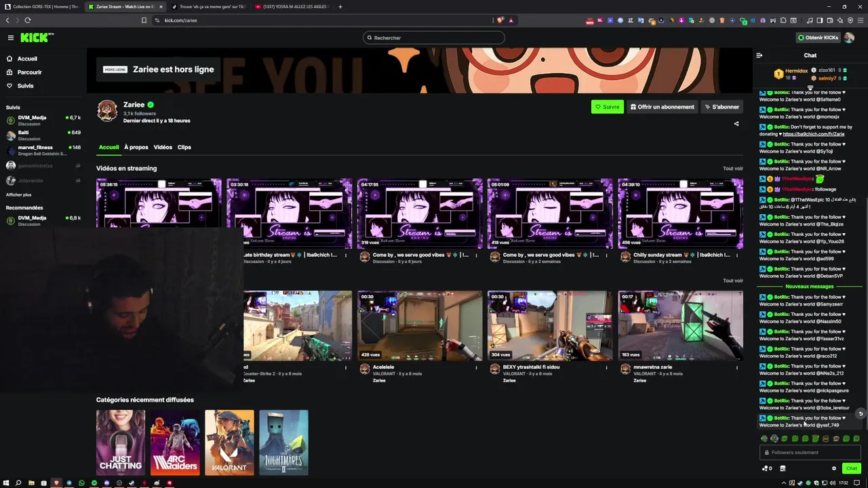The height and width of the screenshot is (488, 868).
Task: Open ba9chich.com donation link in chat
Action: coord(813,134)
